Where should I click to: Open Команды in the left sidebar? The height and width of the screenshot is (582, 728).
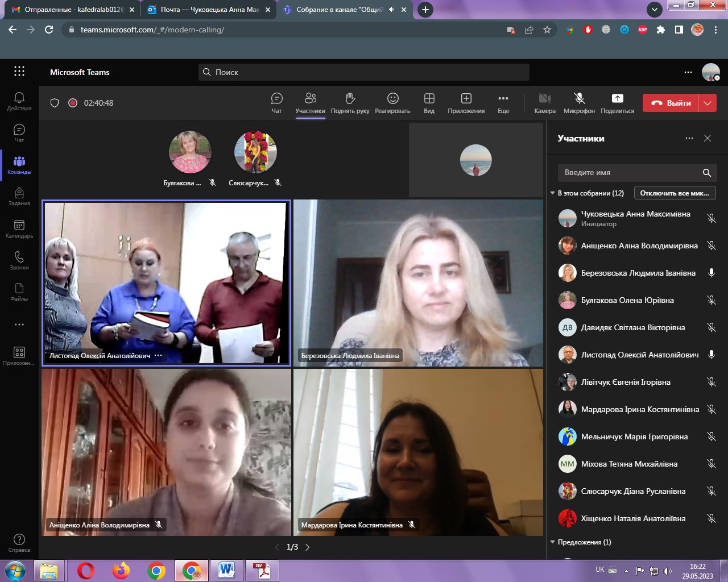click(19, 165)
